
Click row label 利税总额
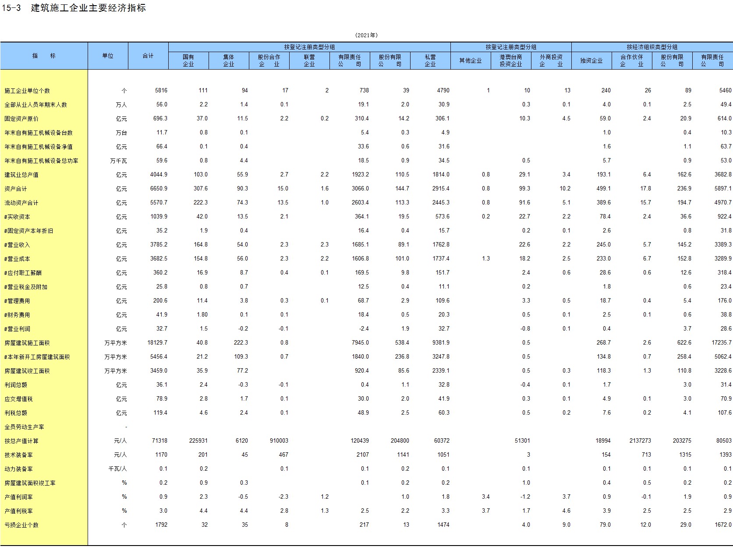pos(16,413)
